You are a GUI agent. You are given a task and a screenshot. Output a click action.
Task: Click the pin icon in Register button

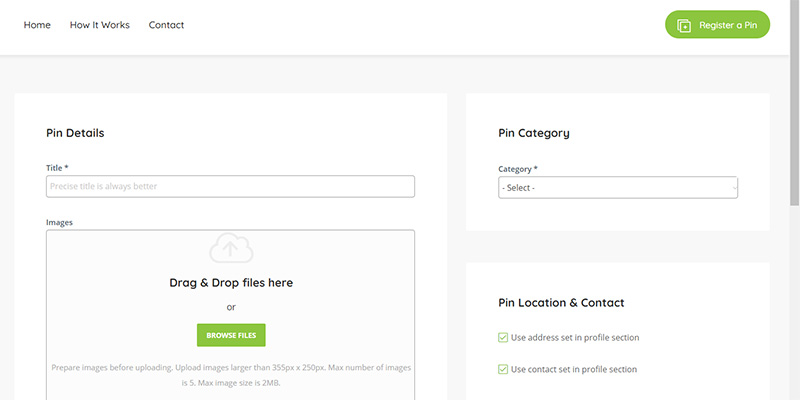pyautogui.click(x=684, y=25)
